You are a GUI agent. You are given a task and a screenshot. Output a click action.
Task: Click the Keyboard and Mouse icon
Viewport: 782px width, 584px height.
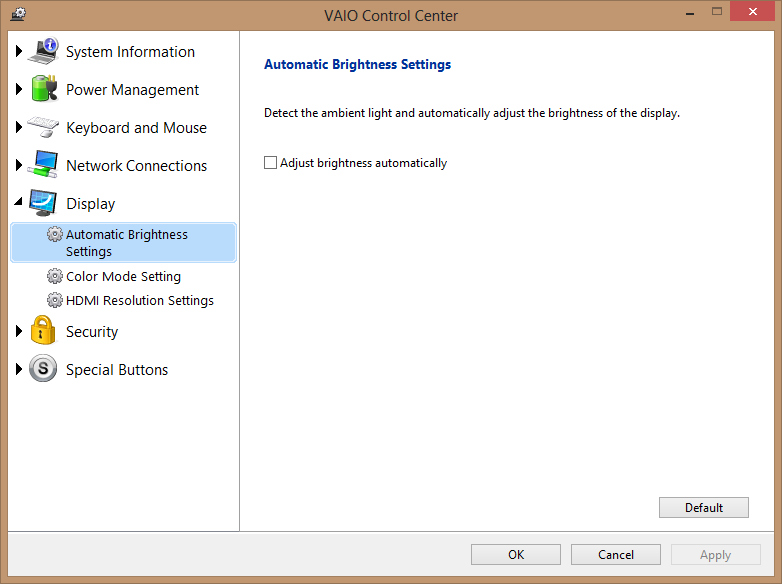coord(43,127)
